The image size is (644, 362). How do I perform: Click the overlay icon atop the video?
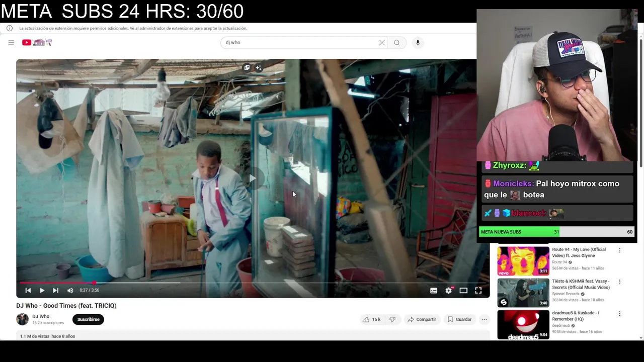point(247,67)
